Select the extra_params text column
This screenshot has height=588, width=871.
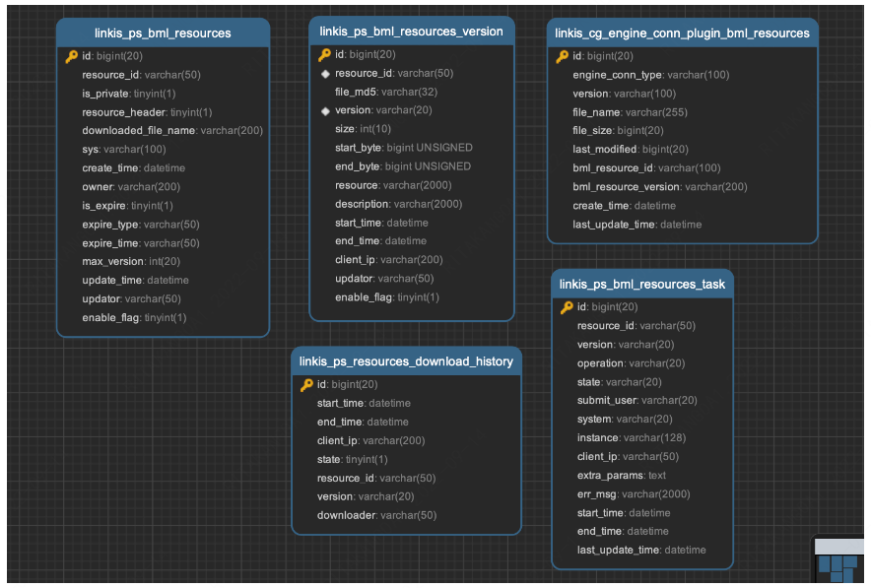point(642,476)
